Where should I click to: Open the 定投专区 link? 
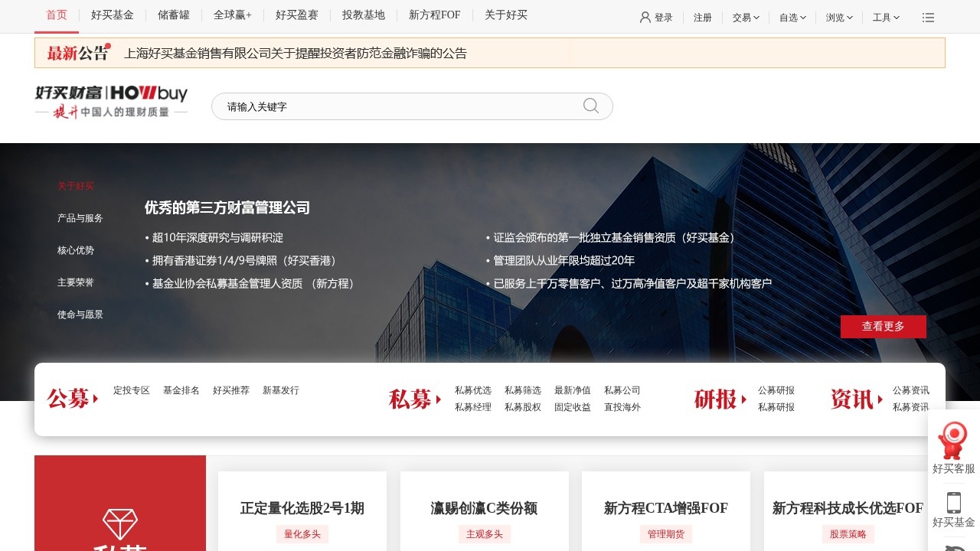pos(132,390)
